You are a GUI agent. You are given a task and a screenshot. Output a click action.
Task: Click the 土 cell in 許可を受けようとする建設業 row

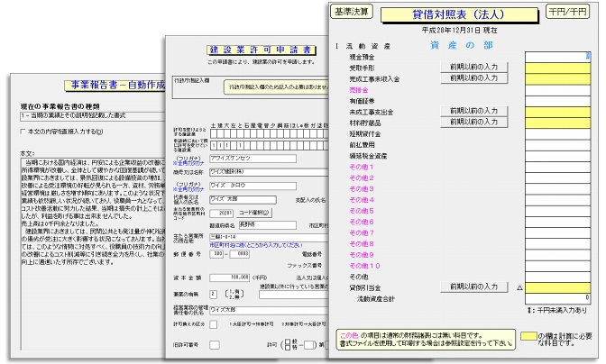coord(214,134)
